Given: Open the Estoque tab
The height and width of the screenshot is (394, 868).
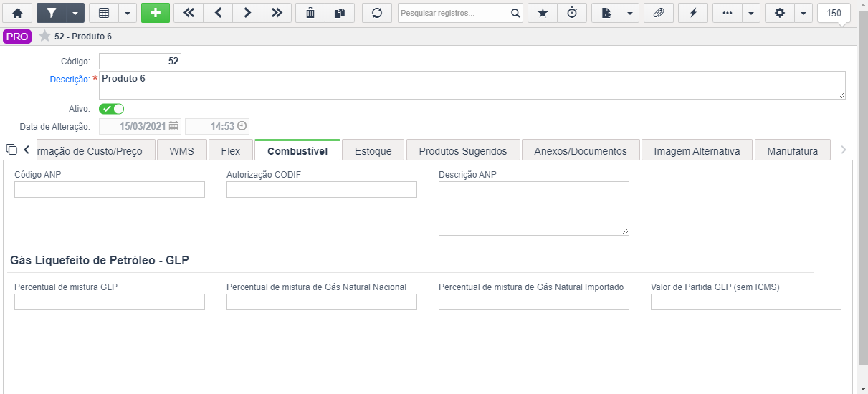Looking at the screenshot, I should (373, 151).
